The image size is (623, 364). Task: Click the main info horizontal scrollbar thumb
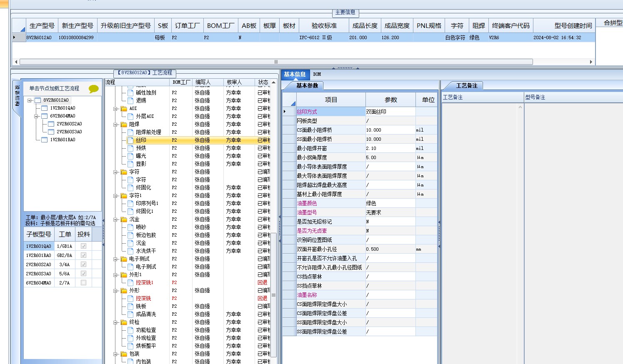point(276,62)
